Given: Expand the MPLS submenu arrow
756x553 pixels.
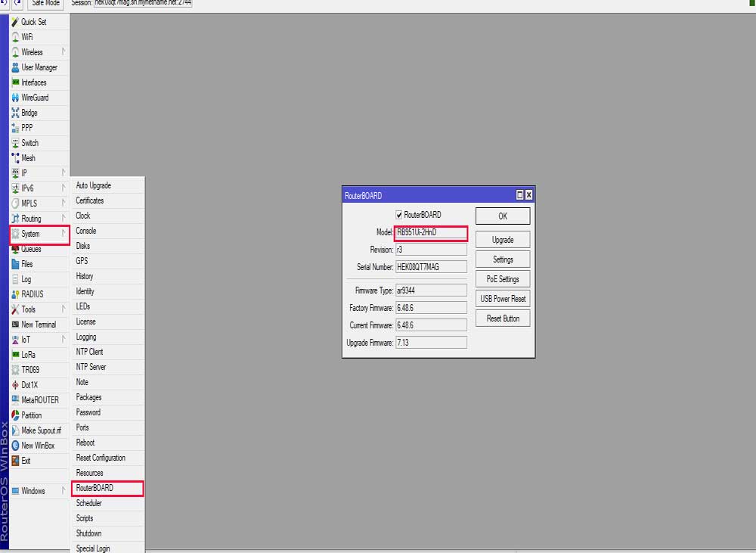Looking at the screenshot, I should pos(64,203).
